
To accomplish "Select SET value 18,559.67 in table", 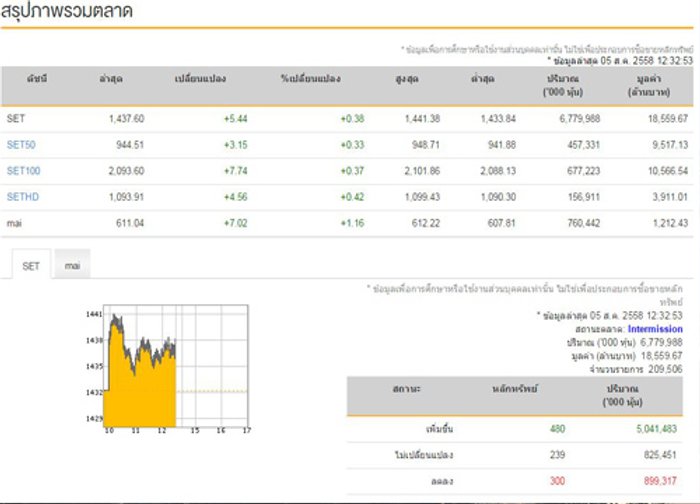I will [668, 119].
